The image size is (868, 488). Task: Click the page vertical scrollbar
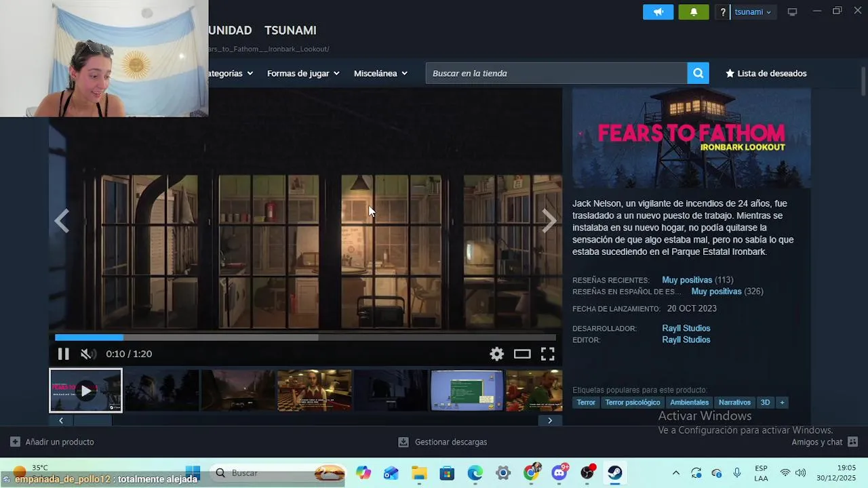863,81
